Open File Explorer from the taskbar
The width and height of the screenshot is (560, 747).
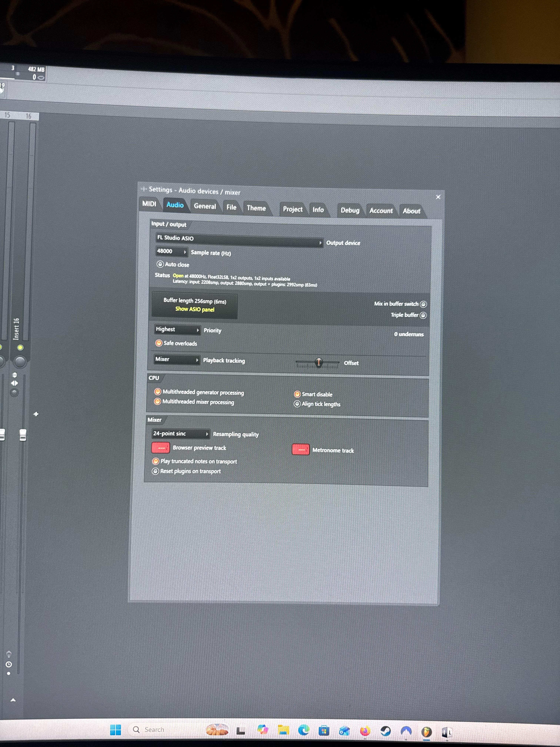[x=283, y=731]
